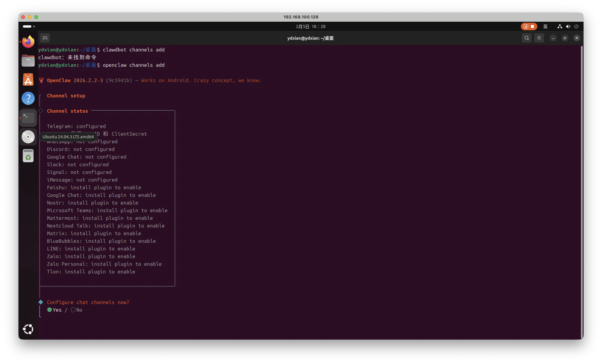The width and height of the screenshot is (602, 364).
Task: Open the input method language menu
Action: [545, 26]
